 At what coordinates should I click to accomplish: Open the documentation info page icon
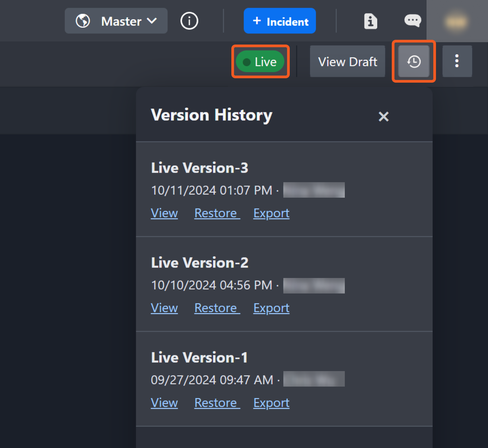(370, 21)
